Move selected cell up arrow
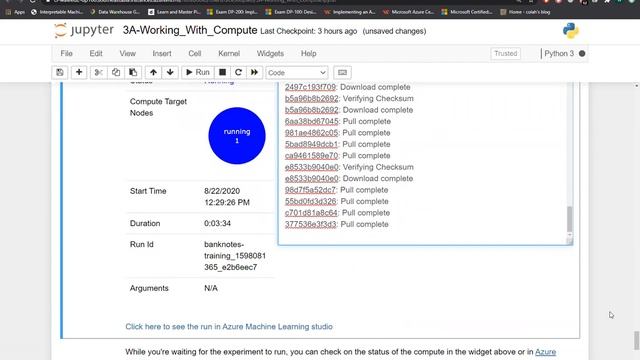 click(x=153, y=72)
